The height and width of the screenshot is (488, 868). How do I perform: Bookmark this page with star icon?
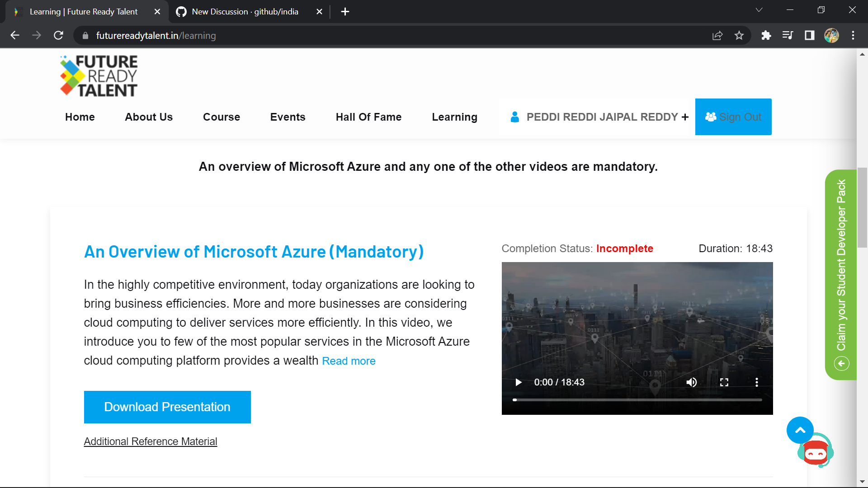click(739, 36)
